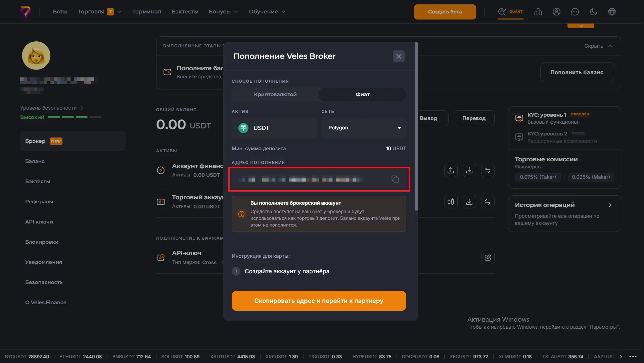
Task: Open the Polygon network dropdown
Action: pyautogui.click(x=364, y=128)
